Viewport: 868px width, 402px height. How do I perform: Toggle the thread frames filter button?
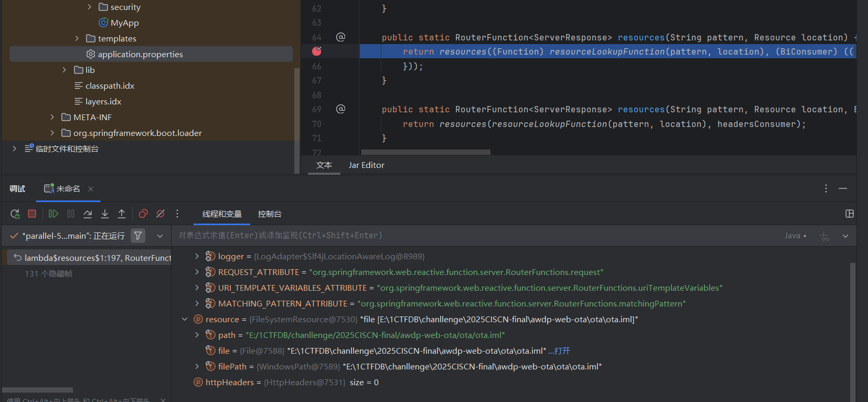138,236
